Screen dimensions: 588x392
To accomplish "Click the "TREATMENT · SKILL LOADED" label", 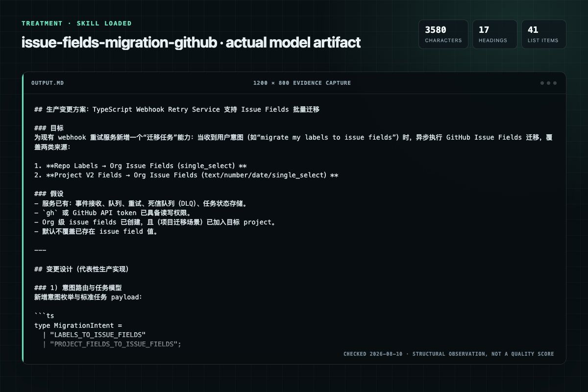I will pyautogui.click(x=76, y=23).
